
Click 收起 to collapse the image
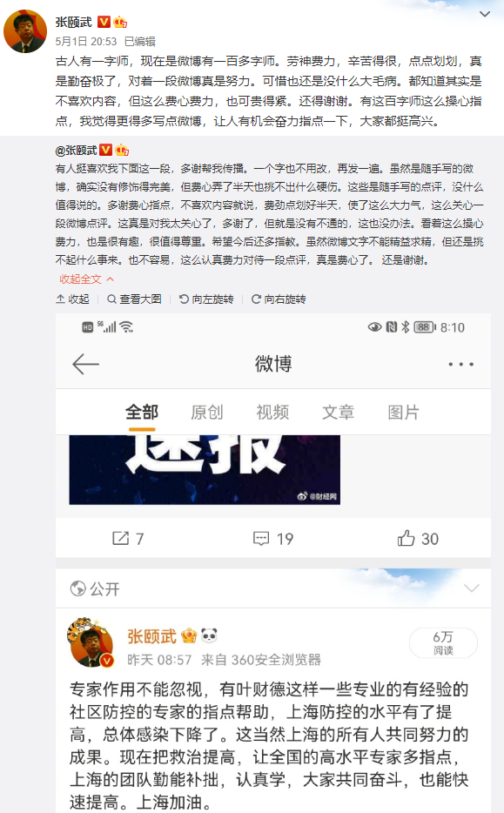pos(72,299)
